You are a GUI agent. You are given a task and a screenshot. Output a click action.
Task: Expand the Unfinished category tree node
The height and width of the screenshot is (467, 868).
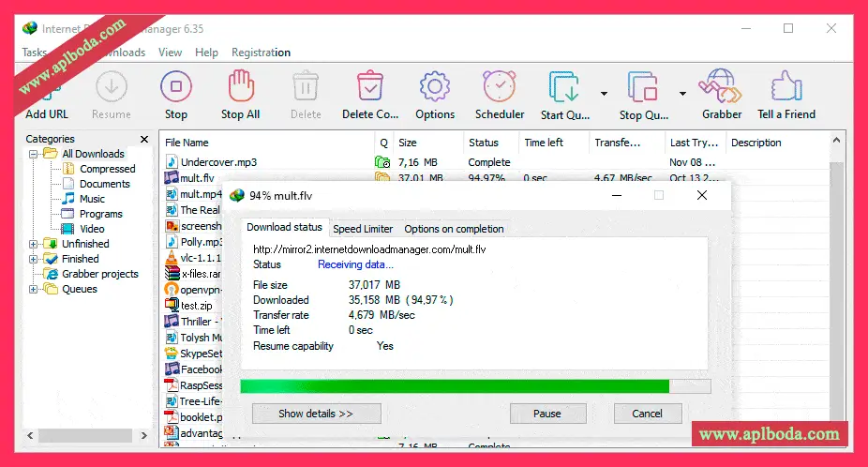pos(34,244)
